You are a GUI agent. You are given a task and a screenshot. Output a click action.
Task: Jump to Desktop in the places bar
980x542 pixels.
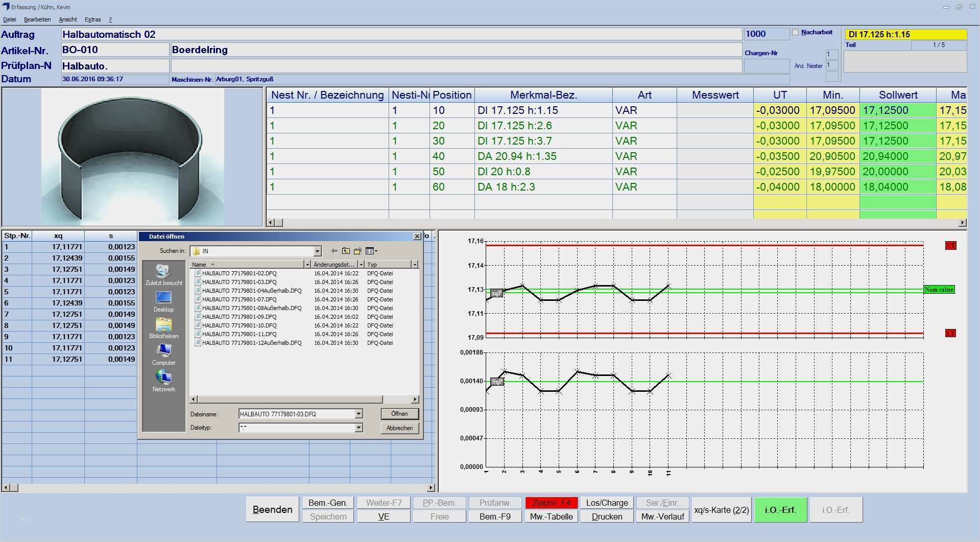click(x=163, y=301)
